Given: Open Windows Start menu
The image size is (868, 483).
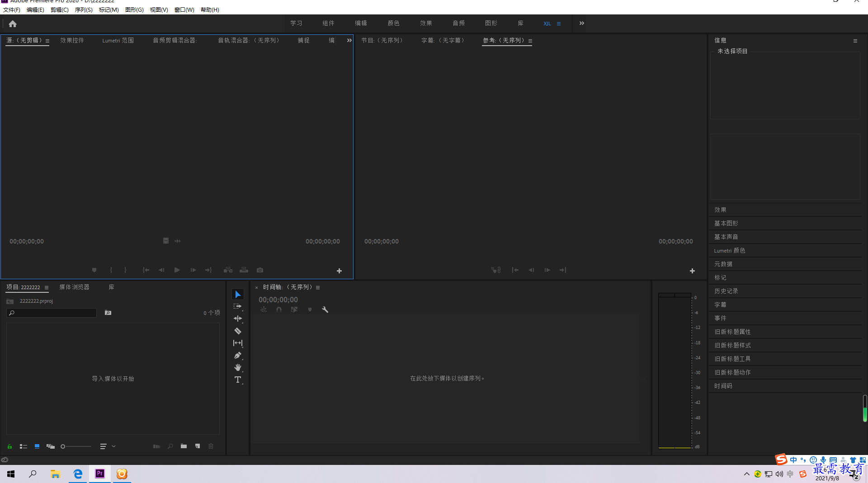Looking at the screenshot, I should (x=11, y=474).
